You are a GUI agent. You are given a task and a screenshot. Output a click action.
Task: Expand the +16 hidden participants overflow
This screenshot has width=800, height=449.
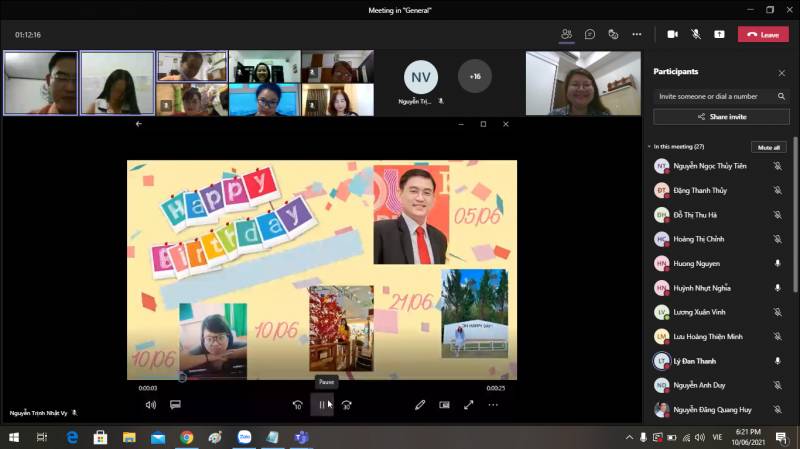click(474, 76)
